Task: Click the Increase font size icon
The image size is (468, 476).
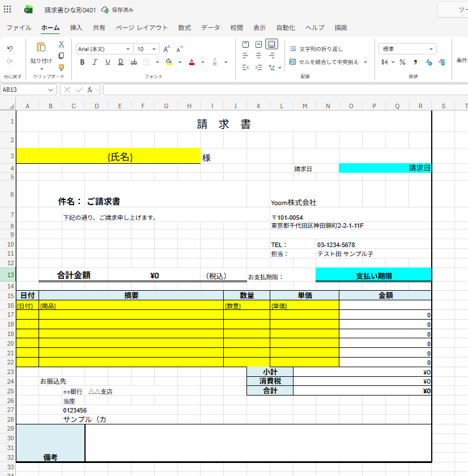Action: click(167, 49)
